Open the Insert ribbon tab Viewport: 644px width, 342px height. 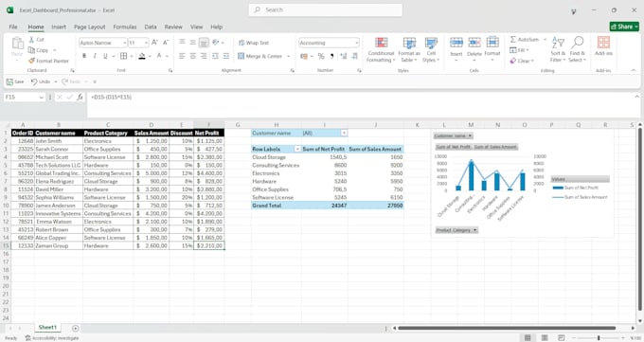click(x=59, y=27)
